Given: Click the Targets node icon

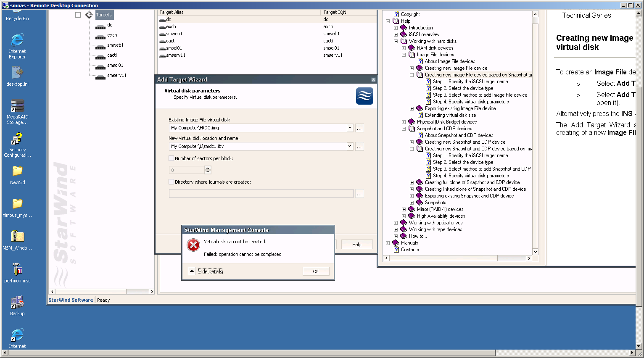Looking at the screenshot, I should pos(89,15).
